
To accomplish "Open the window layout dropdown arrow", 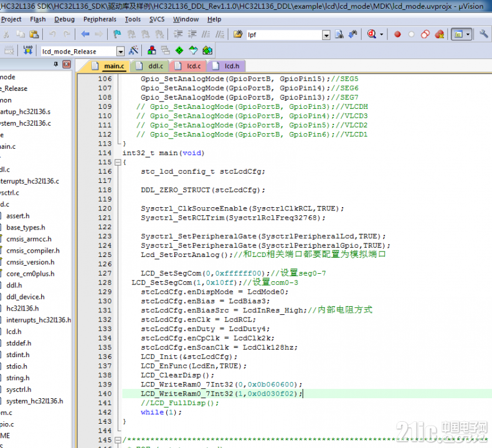I will point(468,34).
